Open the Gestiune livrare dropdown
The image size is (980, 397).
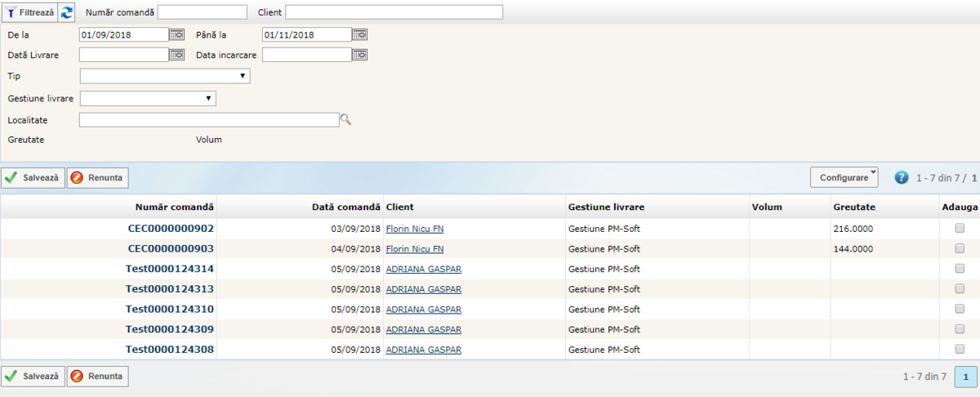point(148,99)
